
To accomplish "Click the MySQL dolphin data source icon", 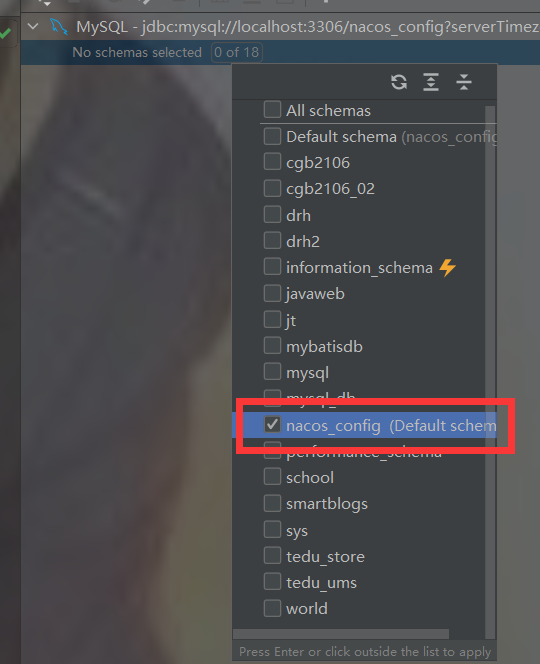I will [x=58, y=27].
